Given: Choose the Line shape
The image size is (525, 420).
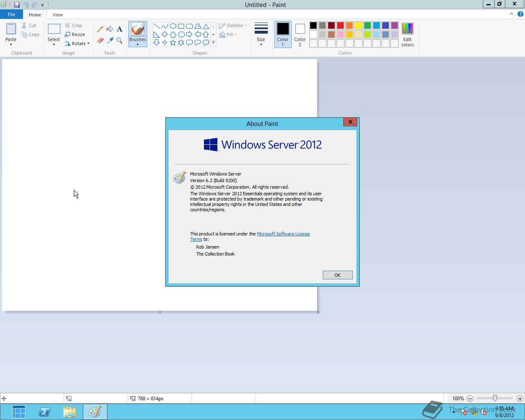Looking at the screenshot, I should (156, 26).
